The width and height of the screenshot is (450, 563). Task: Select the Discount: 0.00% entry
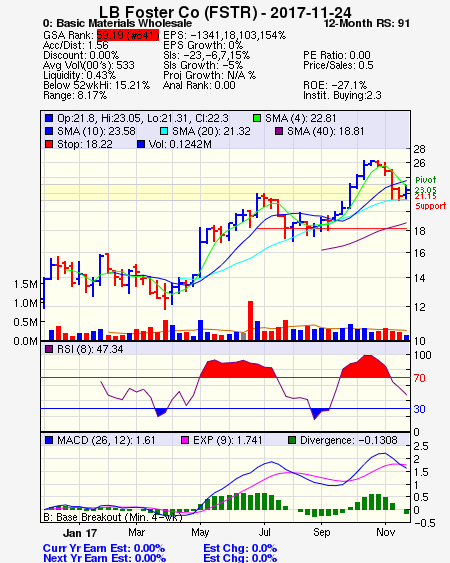[81, 55]
